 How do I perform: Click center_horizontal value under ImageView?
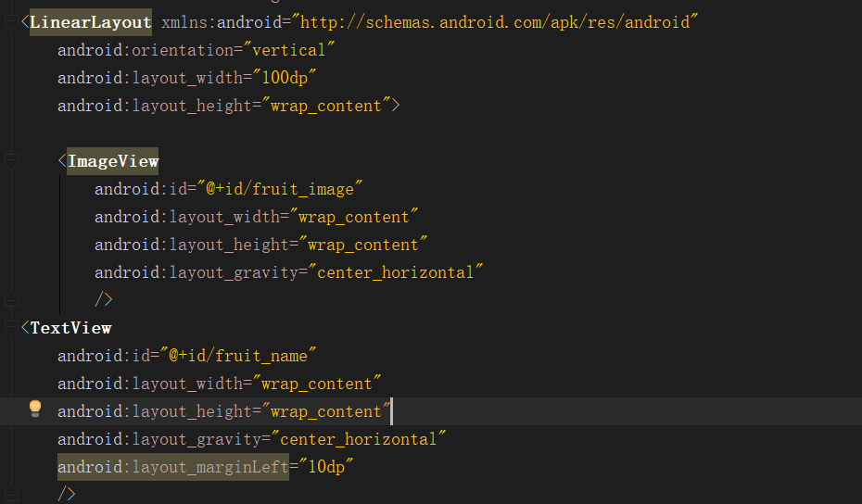point(396,272)
